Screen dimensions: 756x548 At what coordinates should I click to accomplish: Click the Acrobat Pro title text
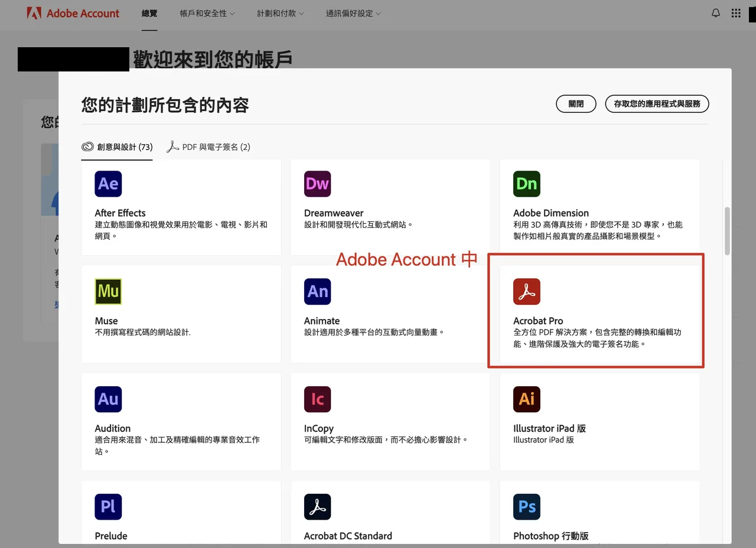click(x=538, y=321)
